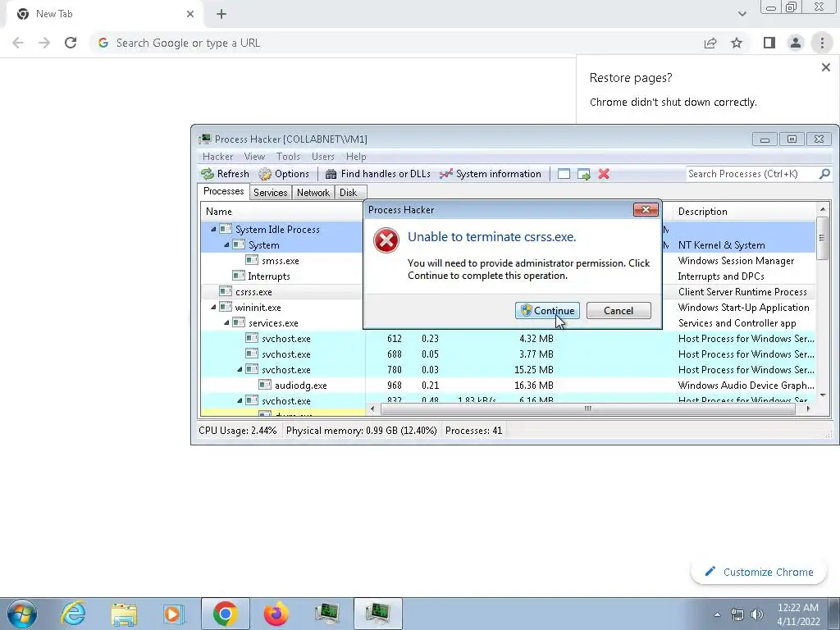
Task: Open Firefox from the taskbar
Action: tap(276, 614)
